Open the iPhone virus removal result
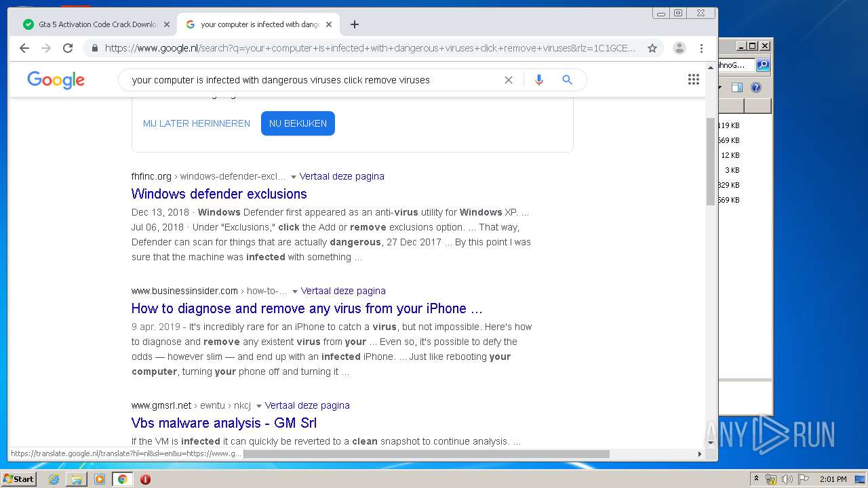 (307, 308)
